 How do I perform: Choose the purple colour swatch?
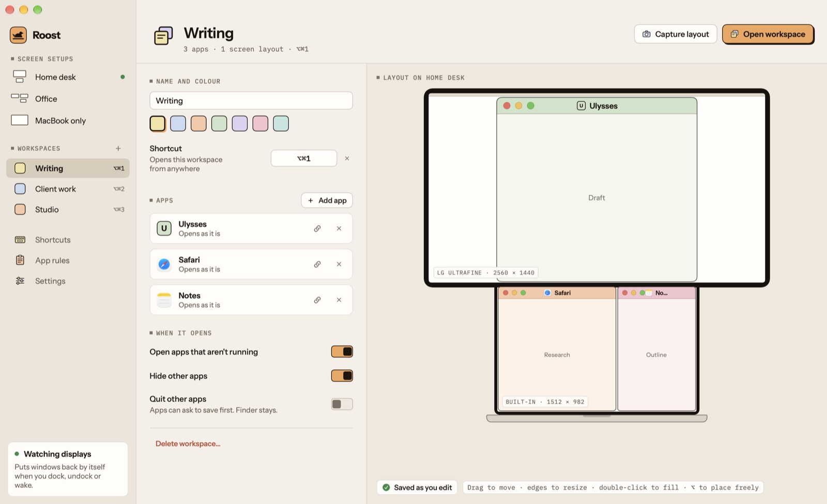click(240, 124)
